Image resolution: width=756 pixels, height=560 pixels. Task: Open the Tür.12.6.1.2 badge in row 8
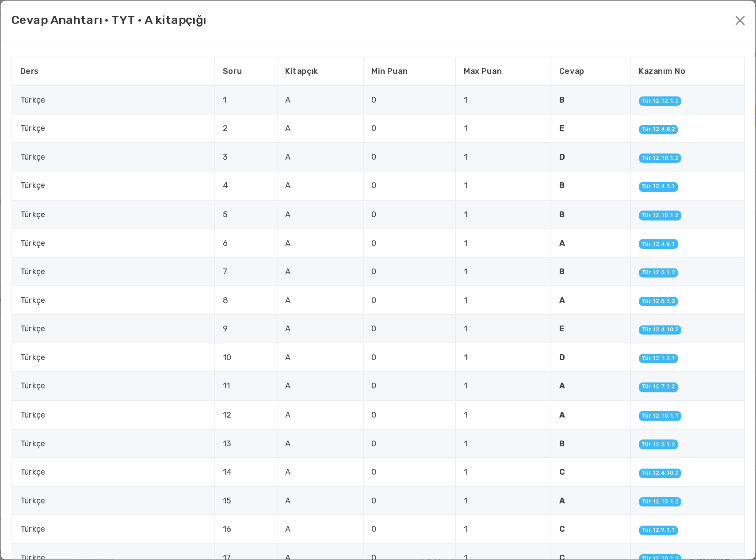[x=658, y=301]
